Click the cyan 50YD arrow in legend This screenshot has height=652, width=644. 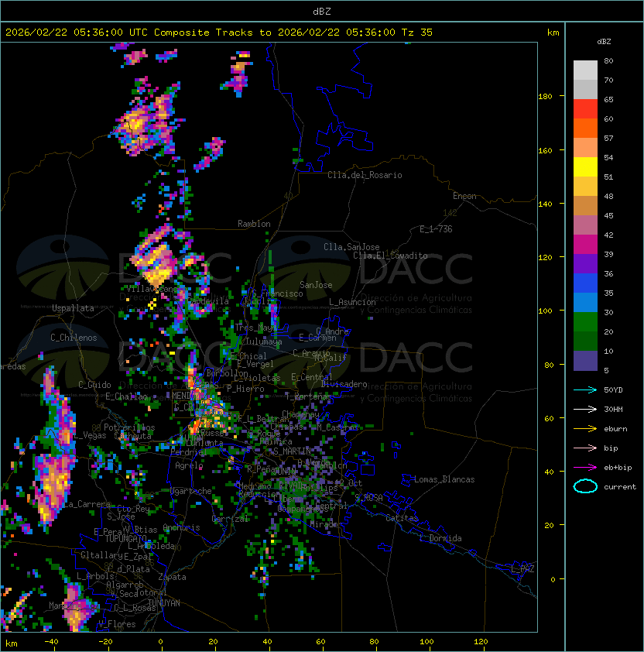point(585,390)
